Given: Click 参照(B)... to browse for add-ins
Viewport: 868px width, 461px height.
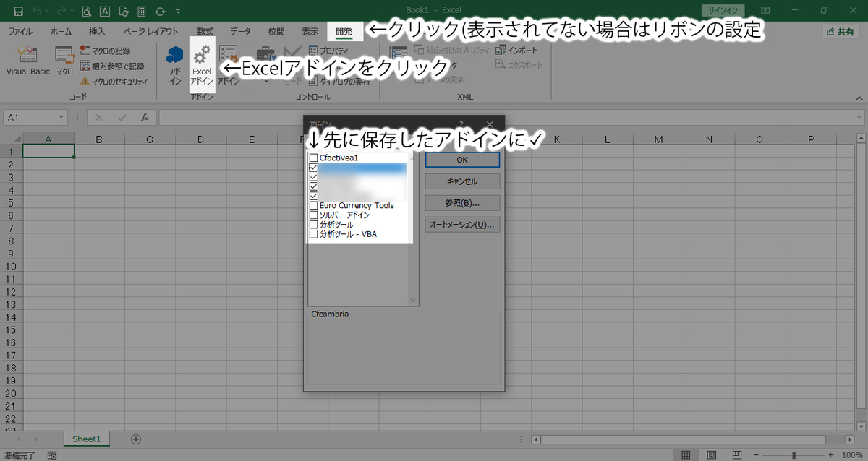Looking at the screenshot, I should (462, 202).
